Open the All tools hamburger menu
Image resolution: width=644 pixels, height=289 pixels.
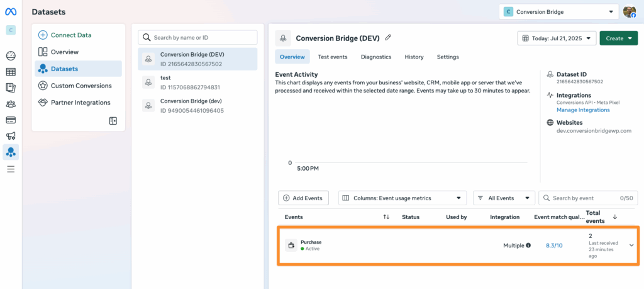[11, 169]
